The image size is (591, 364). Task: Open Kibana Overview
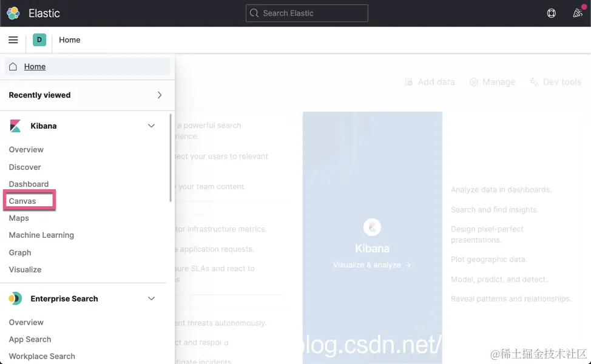[x=26, y=150]
